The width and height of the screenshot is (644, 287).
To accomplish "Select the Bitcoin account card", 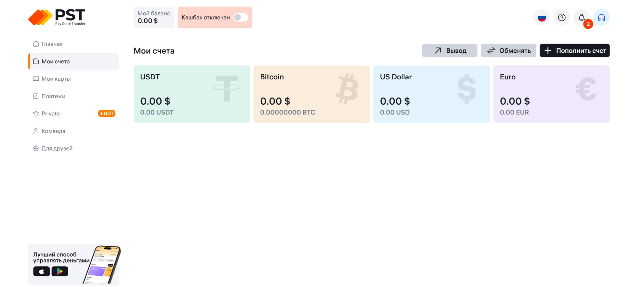I will click(x=312, y=94).
